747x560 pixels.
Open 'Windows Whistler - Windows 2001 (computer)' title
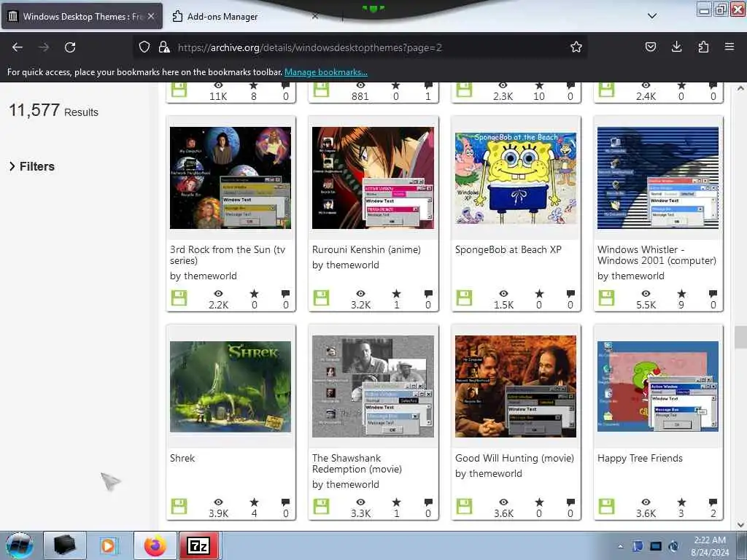pyautogui.click(x=657, y=254)
